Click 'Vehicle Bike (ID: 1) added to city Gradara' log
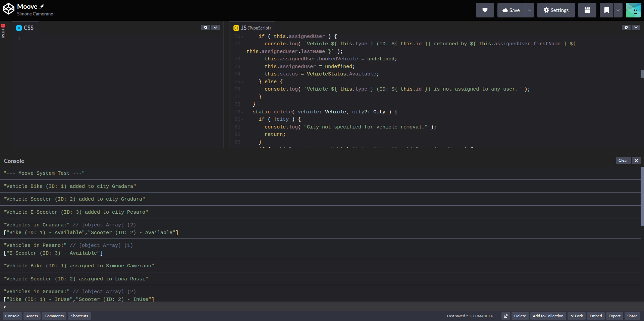The image size is (644, 321). click(320, 186)
